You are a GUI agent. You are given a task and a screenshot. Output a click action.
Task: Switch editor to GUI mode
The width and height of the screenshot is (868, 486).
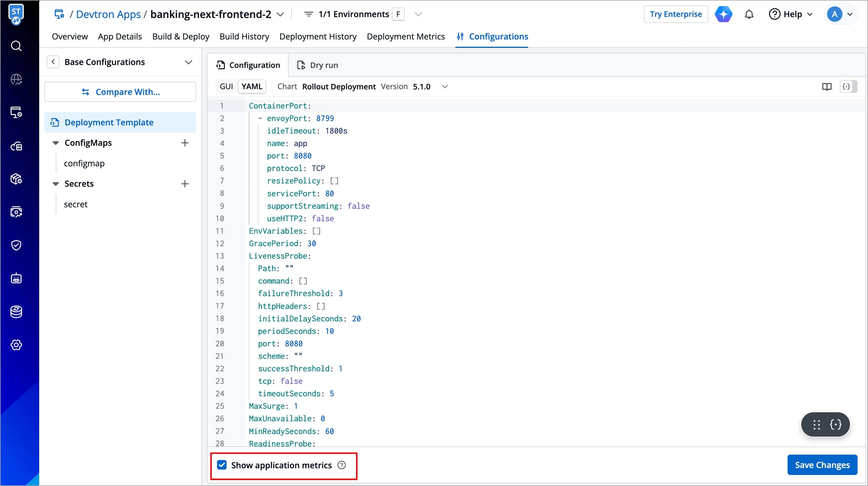[x=226, y=87]
